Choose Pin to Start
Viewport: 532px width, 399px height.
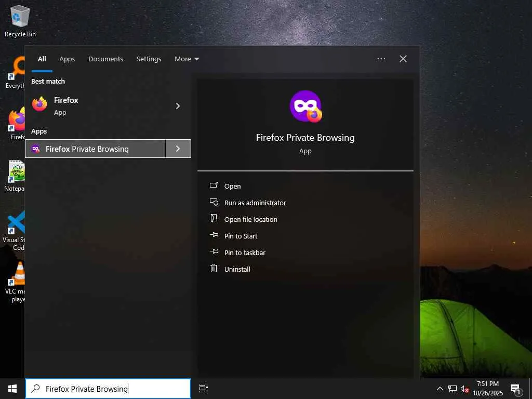click(x=233, y=236)
